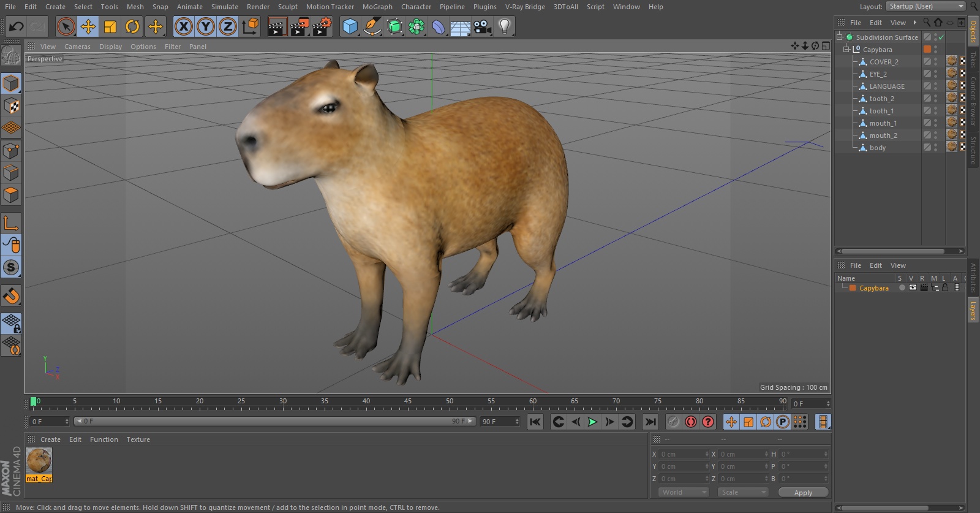Viewport: 980px width, 513px height.
Task: Open the Array modeling objects icon
Action: pyautogui.click(x=417, y=26)
